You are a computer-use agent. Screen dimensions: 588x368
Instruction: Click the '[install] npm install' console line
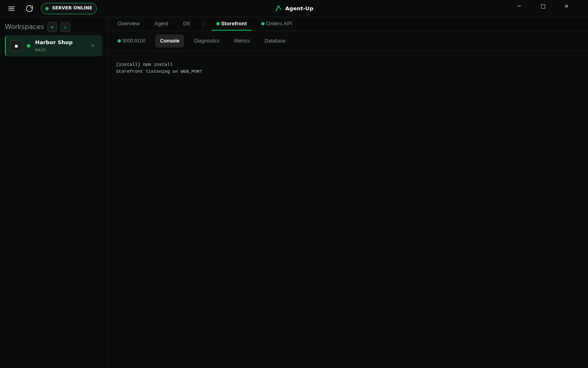point(144,65)
